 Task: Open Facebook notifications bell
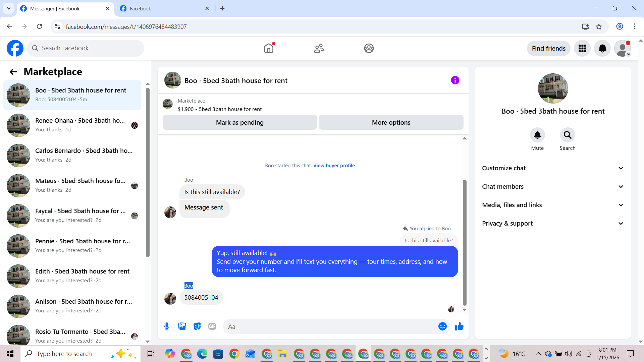point(602,49)
